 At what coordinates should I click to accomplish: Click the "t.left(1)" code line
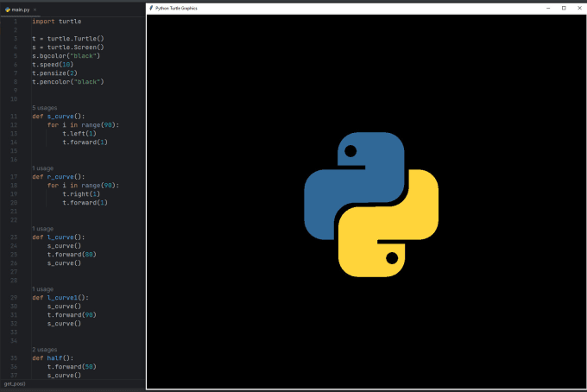pos(79,134)
